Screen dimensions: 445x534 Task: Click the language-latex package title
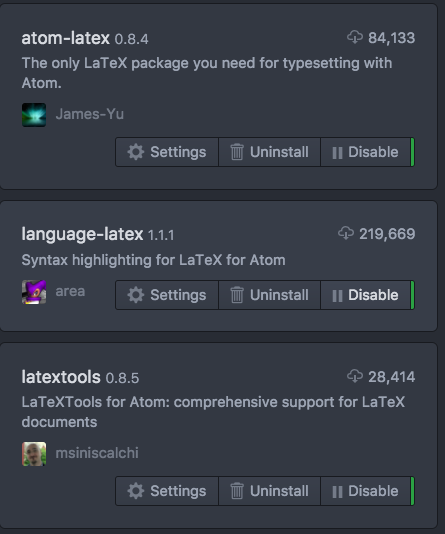click(82, 234)
